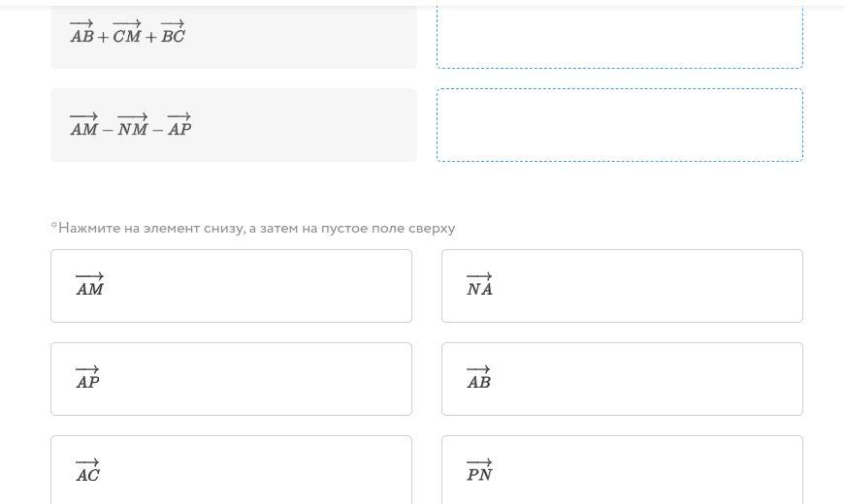Click the AP term in the subtraction expression
The width and height of the screenshot is (844, 504).
179,126
